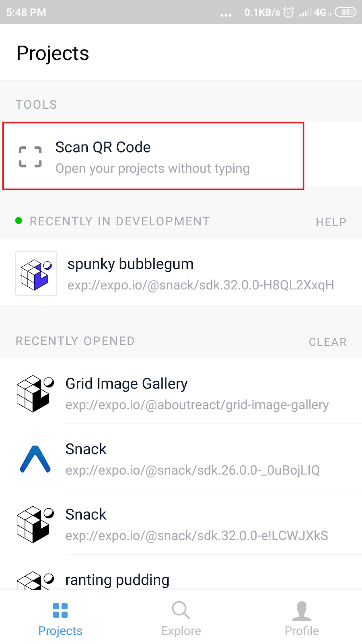Switch to the Explore tab
Viewport: 362px width, 644px height.
click(181, 619)
